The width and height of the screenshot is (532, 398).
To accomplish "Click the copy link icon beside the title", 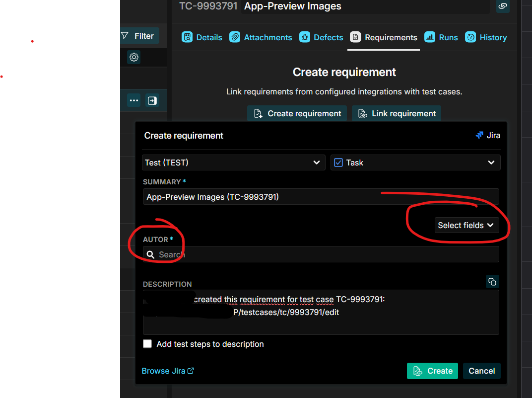I will click(x=503, y=6).
